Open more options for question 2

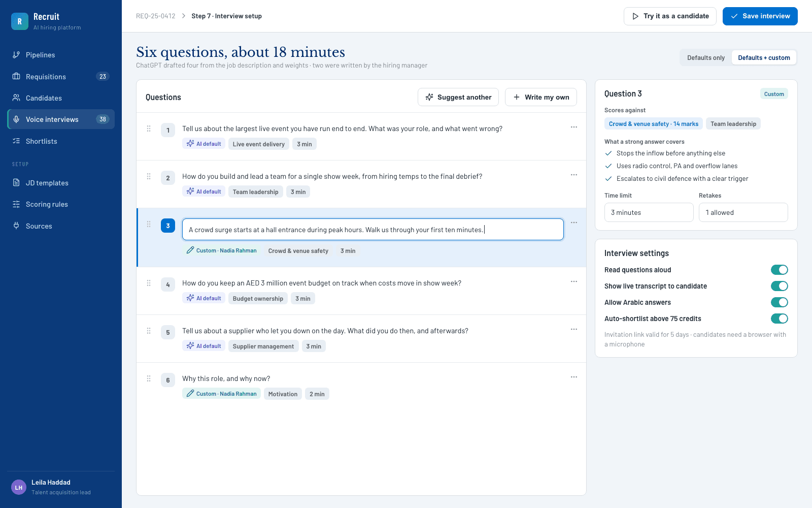[x=574, y=175]
